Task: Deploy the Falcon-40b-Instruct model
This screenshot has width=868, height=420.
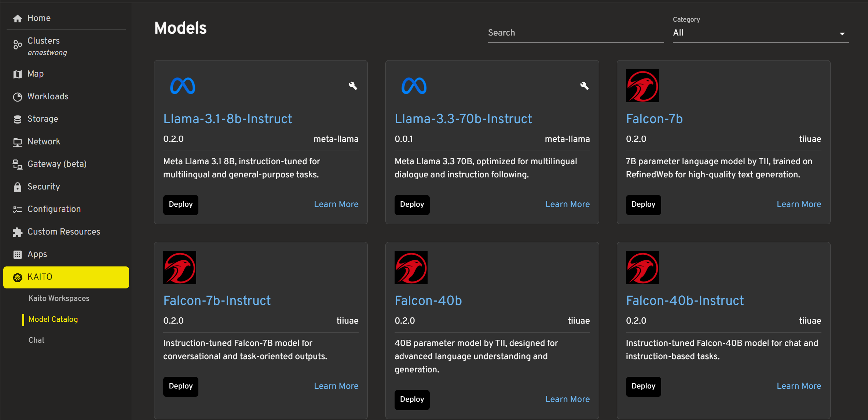Action: click(x=644, y=386)
